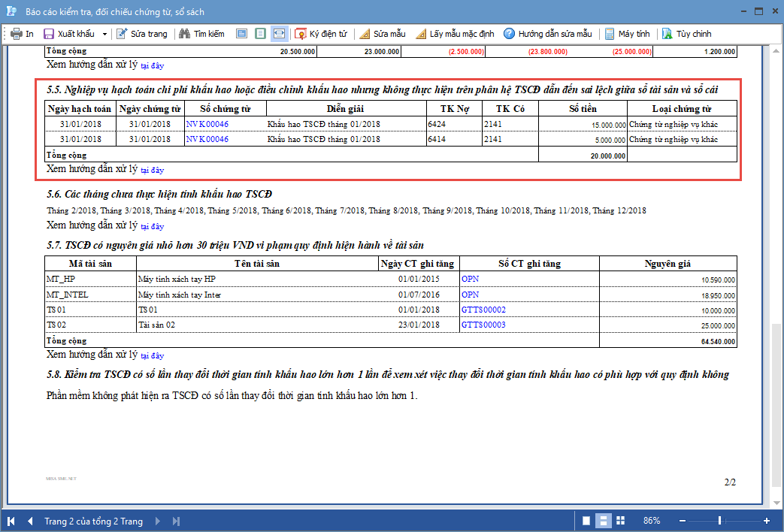Click the zoom slider at bottom right
The height and width of the screenshot is (532, 784).
click(x=719, y=521)
